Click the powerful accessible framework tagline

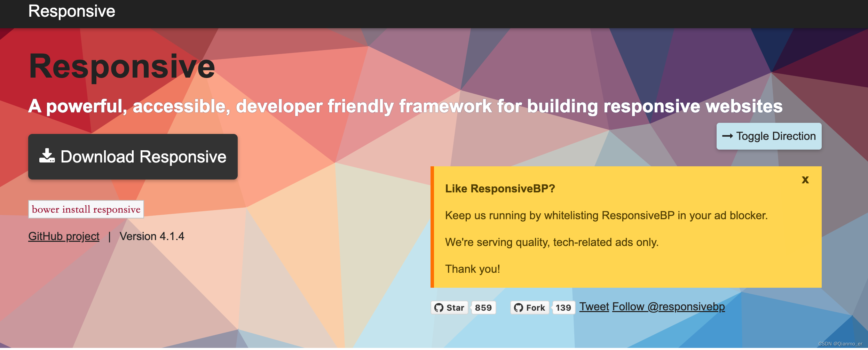point(405,106)
